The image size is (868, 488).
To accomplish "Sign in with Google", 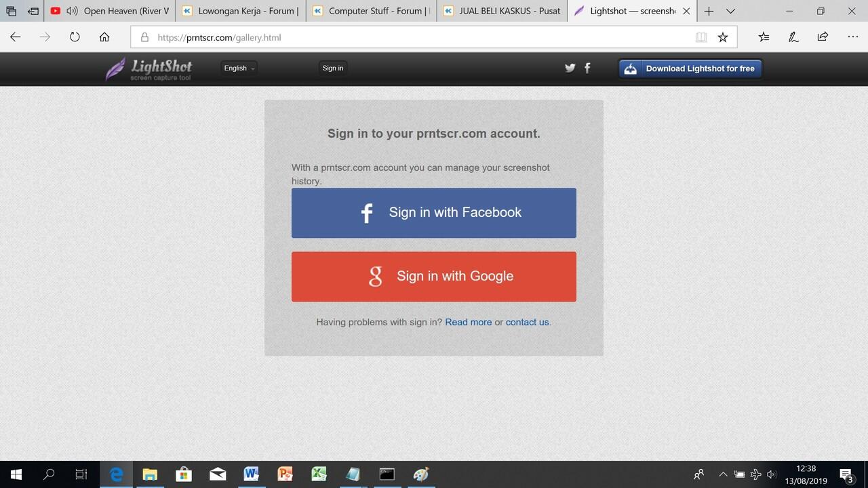I will (434, 277).
